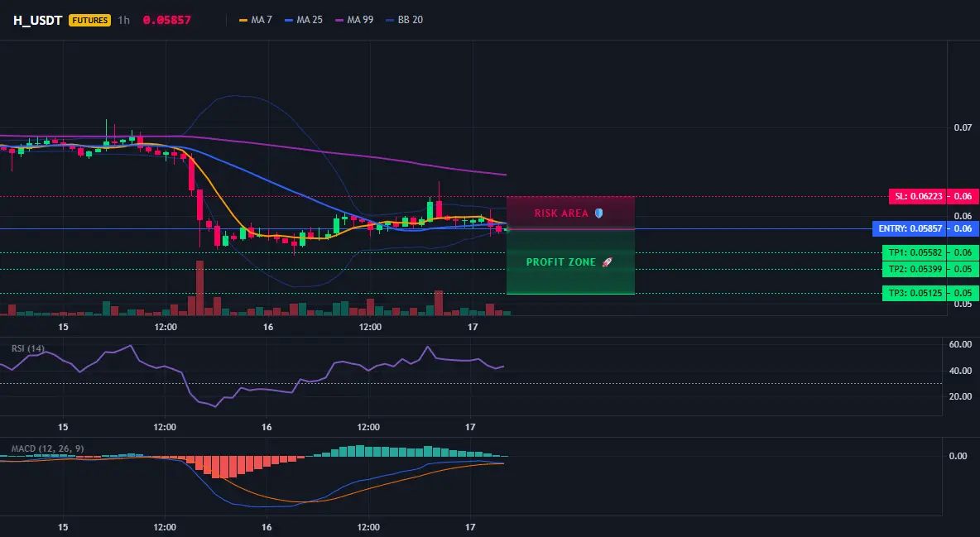This screenshot has width=980, height=537.
Task: Click the TP3: 0.05125 target label
Action: click(x=915, y=293)
